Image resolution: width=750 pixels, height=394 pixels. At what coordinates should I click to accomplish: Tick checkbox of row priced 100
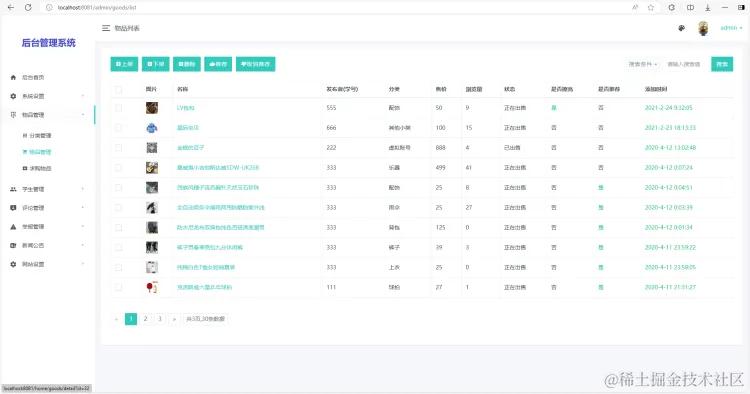pyautogui.click(x=119, y=128)
